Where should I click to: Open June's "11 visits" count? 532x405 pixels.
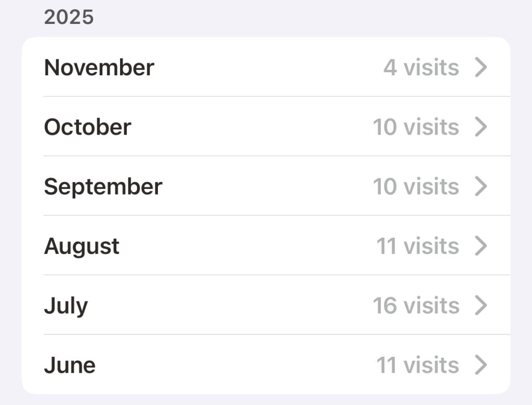click(x=417, y=365)
